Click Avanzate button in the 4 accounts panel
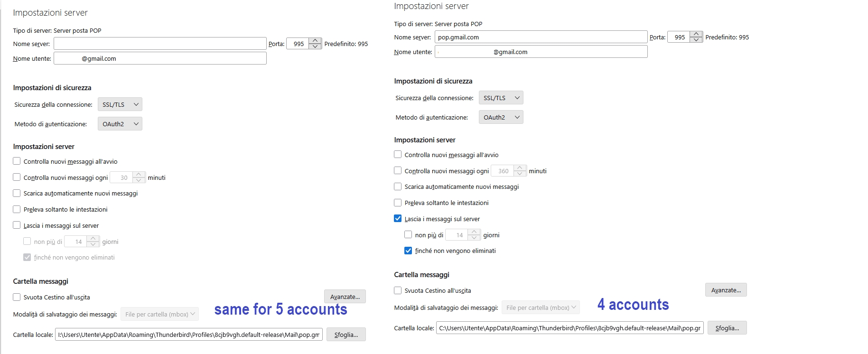868x354 pixels. pos(726,290)
